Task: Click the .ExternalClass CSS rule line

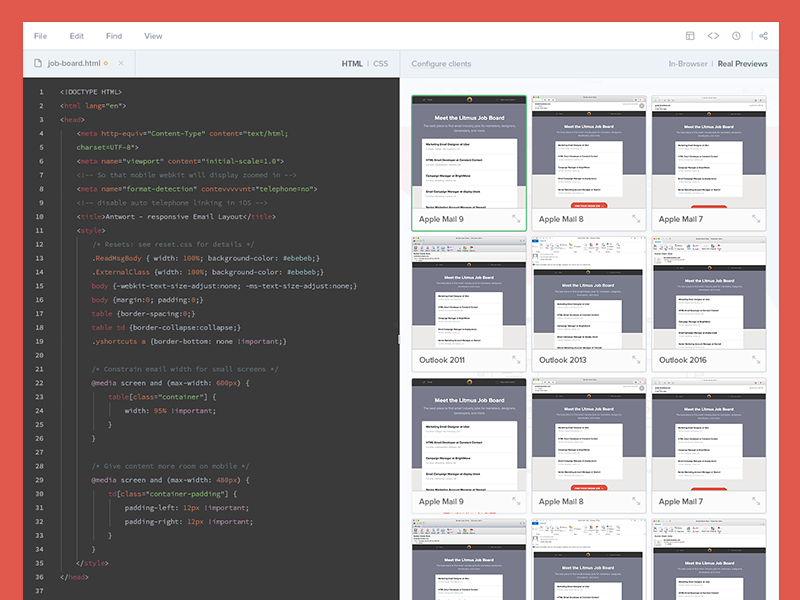Action: 208,272
